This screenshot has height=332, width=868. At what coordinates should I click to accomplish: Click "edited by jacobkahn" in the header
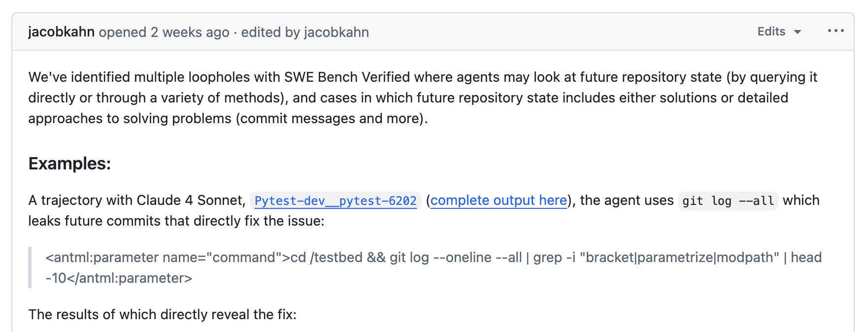click(305, 32)
